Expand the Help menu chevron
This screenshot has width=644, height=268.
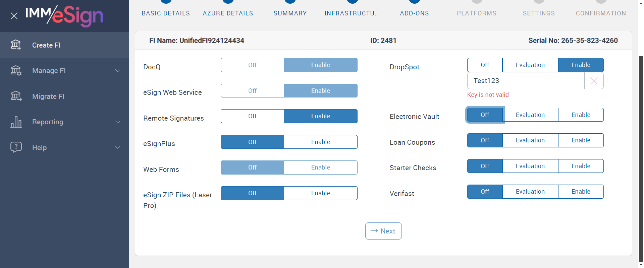[x=118, y=147]
